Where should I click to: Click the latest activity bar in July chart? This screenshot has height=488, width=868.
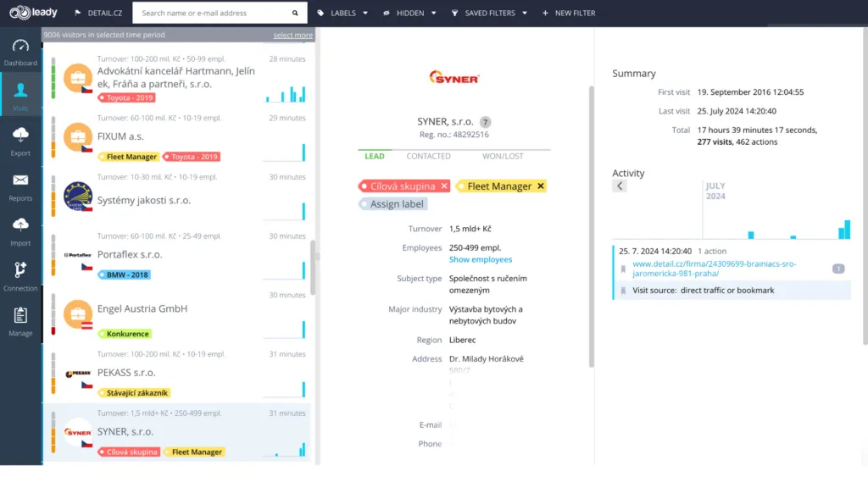[x=848, y=229]
